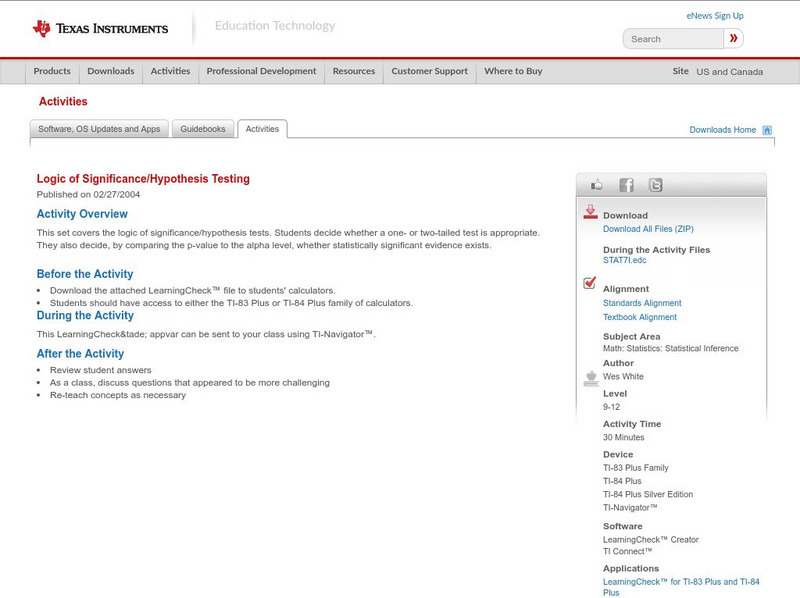Viewport: 800px width, 598px height.
Task: Download the STAT7I.edc file
Action: (624, 260)
